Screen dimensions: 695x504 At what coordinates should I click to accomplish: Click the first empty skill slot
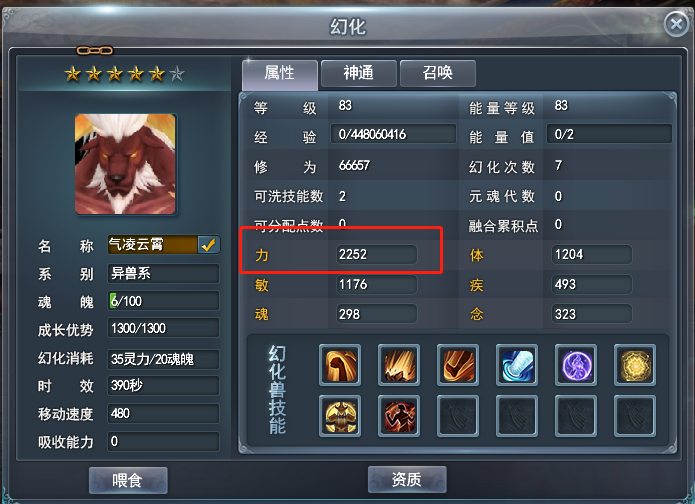point(458,416)
